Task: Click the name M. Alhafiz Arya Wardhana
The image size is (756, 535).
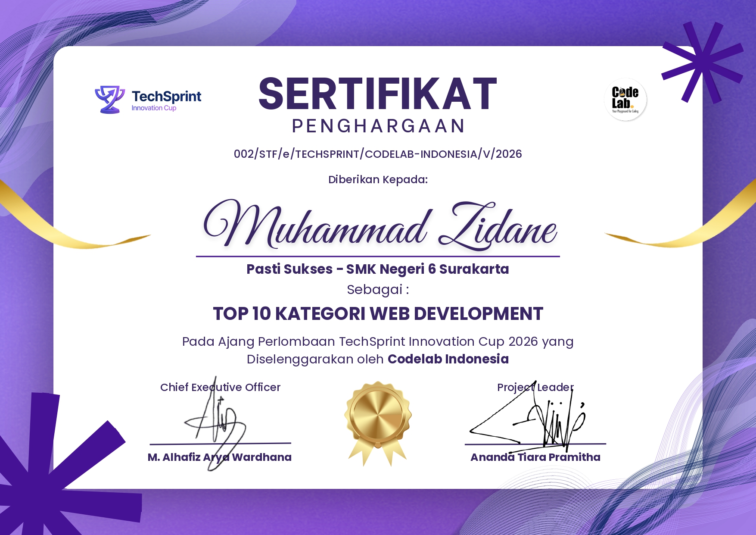Action: 220,457
